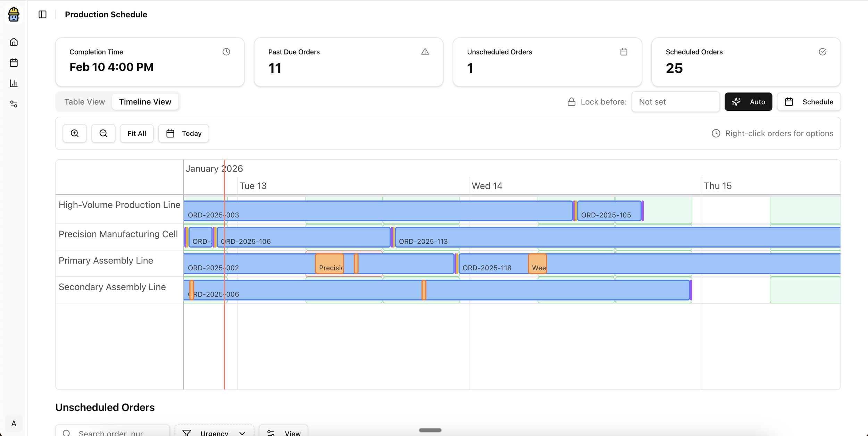Open the Calendar section in the sidebar
This screenshot has height=436, width=868.
[14, 62]
